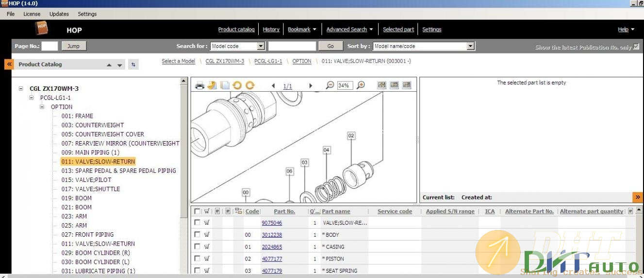Check the box for BODY row

coord(197,234)
